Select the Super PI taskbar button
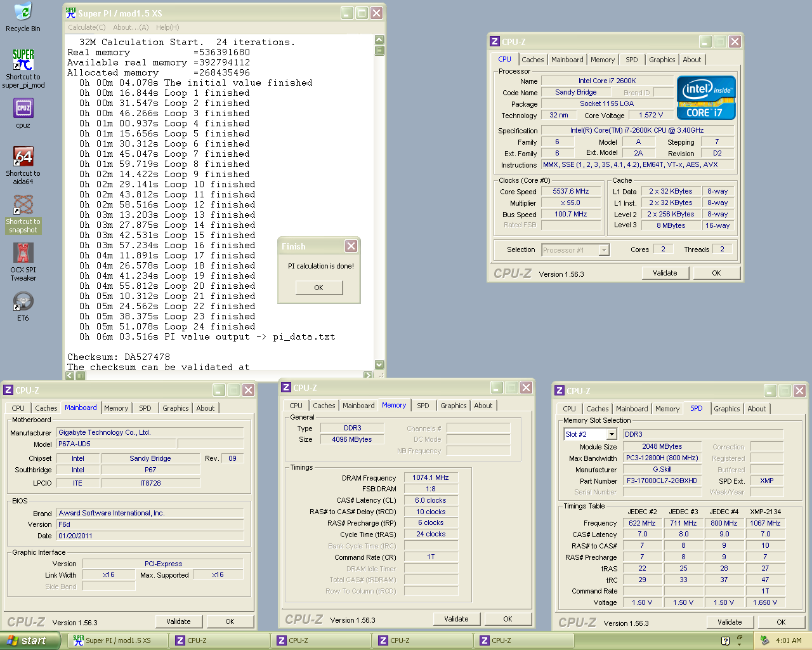Viewport: 812px width, 650px height. pos(118,640)
